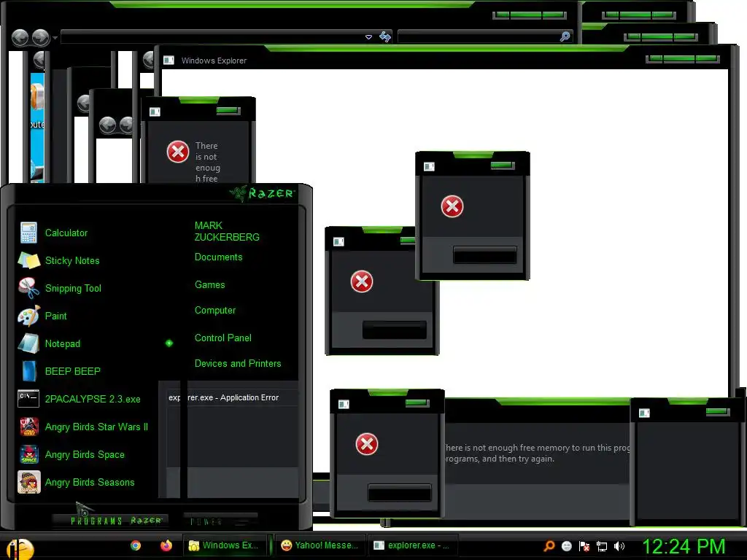This screenshot has height=560, width=747.
Task: Click the Windows Explorer window title icon
Action: [x=169, y=60]
